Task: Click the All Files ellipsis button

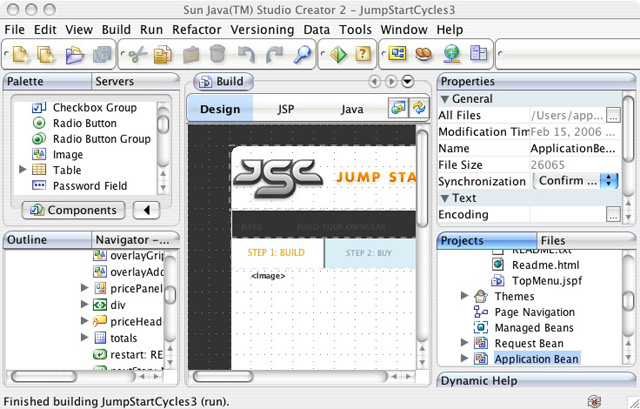Action: [x=613, y=115]
